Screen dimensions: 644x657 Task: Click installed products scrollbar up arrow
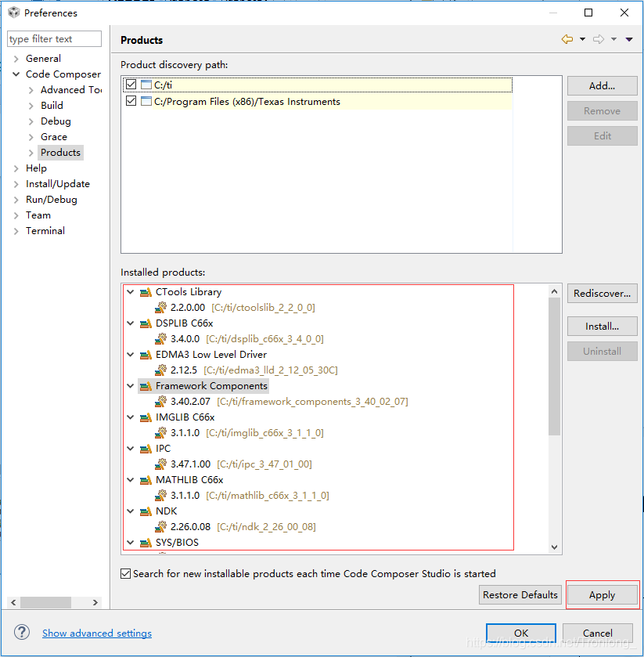pos(554,291)
